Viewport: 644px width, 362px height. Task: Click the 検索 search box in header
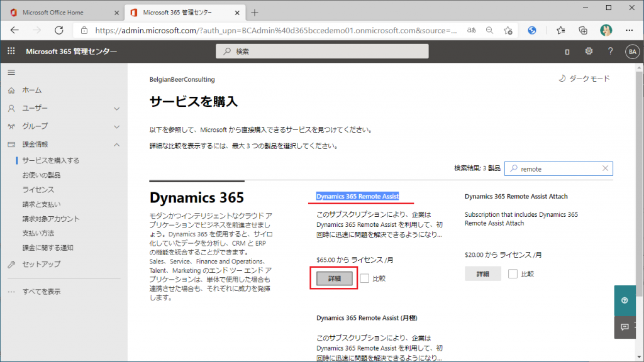(x=322, y=52)
